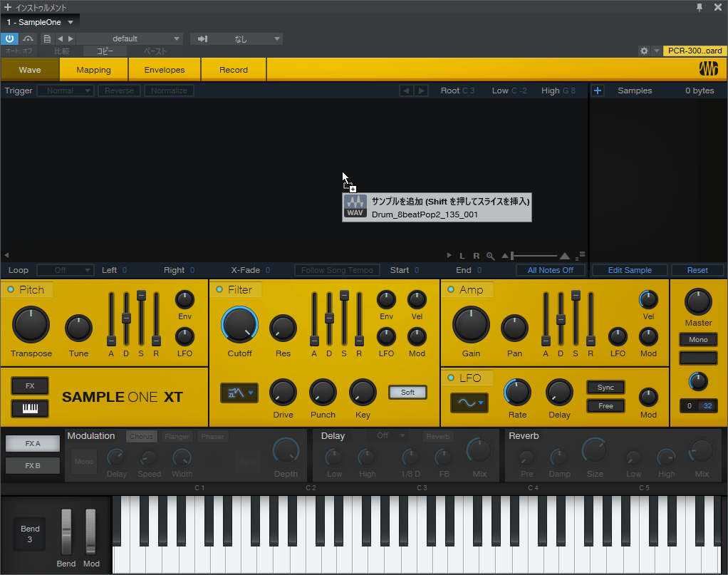Click the waveform play triangle icon
This screenshot has width=728, height=575.
449,256
